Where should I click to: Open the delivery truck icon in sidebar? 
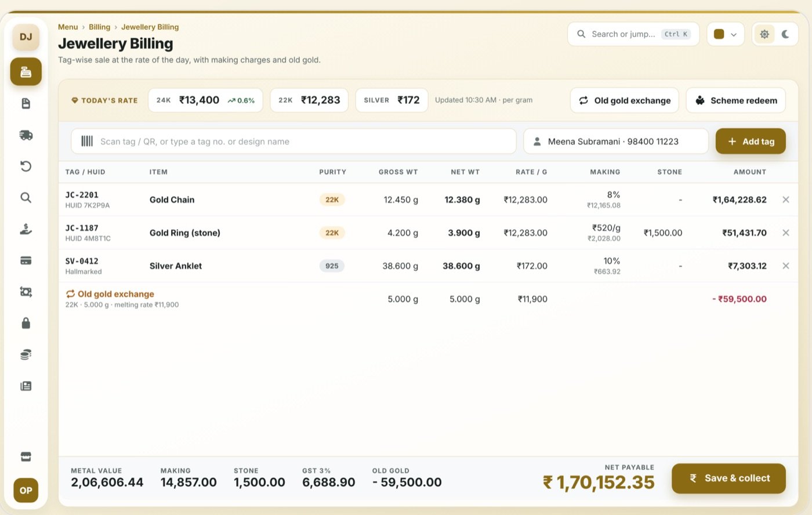coord(26,135)
